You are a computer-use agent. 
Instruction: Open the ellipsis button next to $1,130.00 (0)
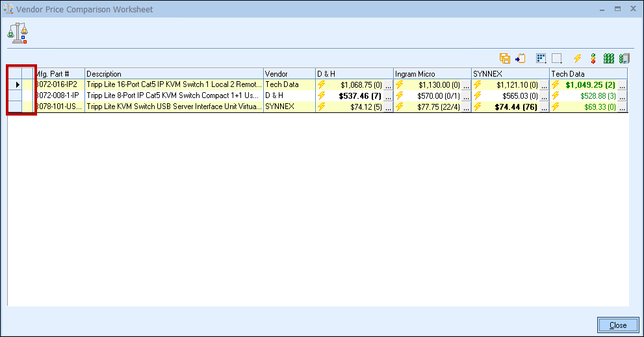466,85
